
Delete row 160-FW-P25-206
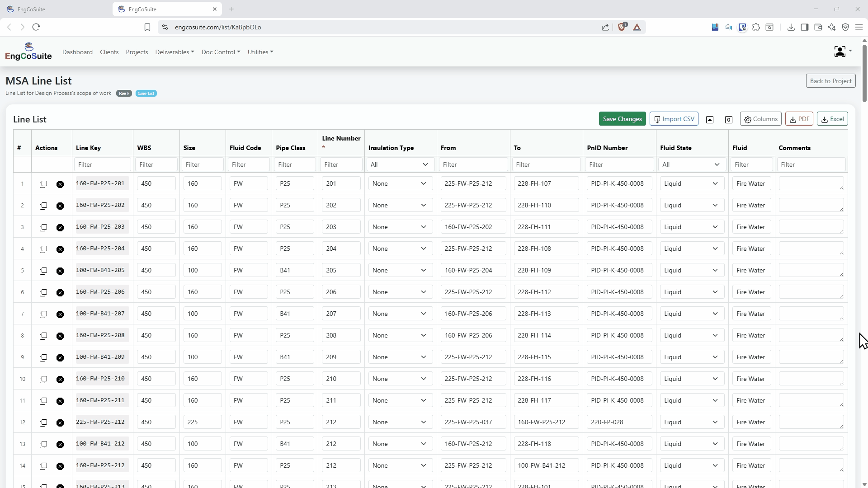(60, 293)
